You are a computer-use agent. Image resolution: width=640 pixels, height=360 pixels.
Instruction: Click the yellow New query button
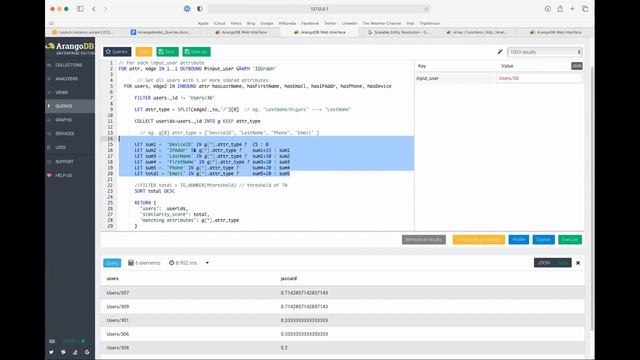click(x=144, y=52)
